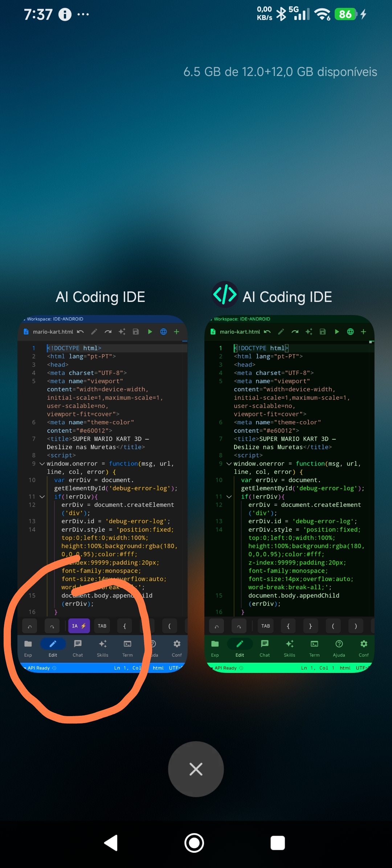392x868 pixels.
Task: Open the Ajuda help tab in the green card
Action: (339, 648)
